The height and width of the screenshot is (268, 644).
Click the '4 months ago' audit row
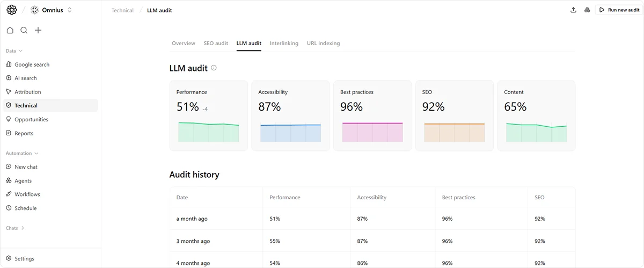point(372,260)
